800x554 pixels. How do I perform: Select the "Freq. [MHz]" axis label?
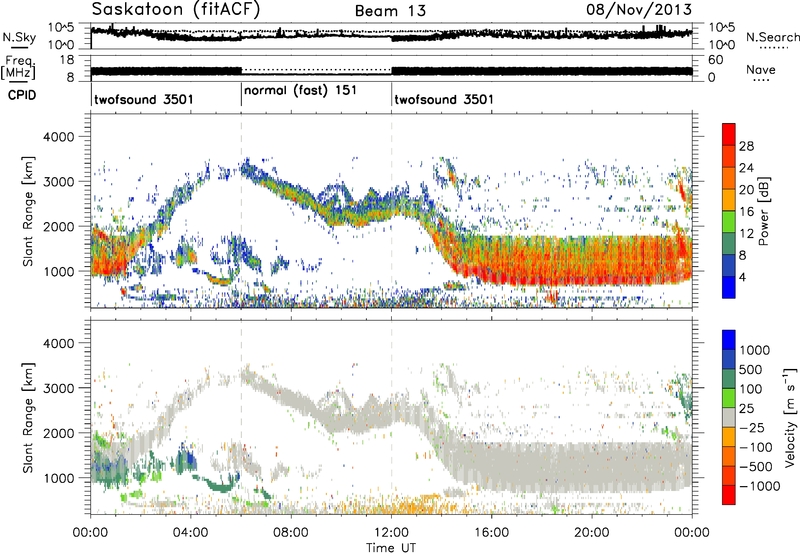[x=18, y=68]
